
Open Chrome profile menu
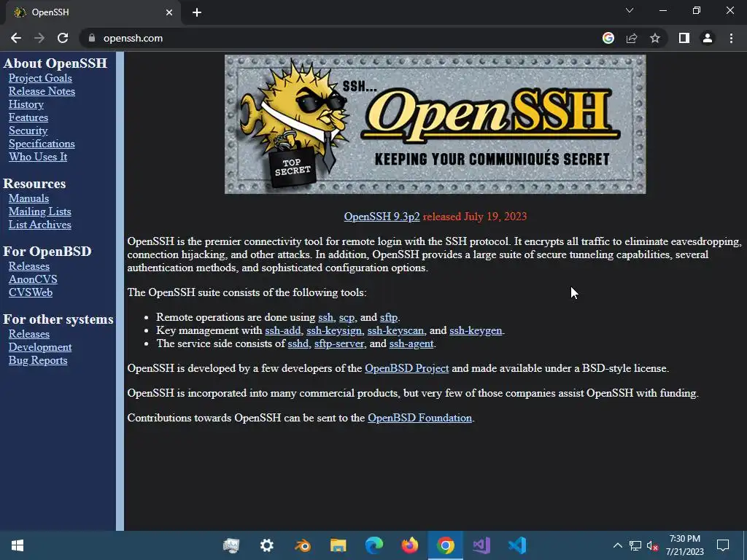click(708, 38)
